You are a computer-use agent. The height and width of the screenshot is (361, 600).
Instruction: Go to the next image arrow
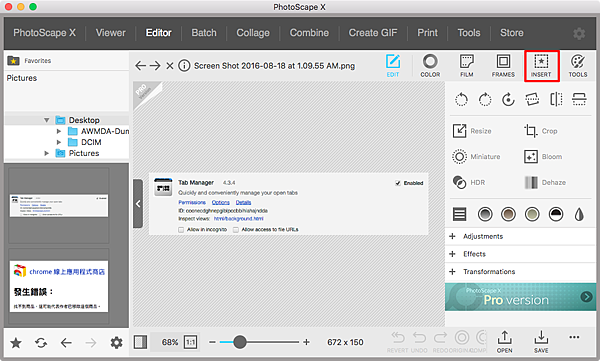point(155,66)
